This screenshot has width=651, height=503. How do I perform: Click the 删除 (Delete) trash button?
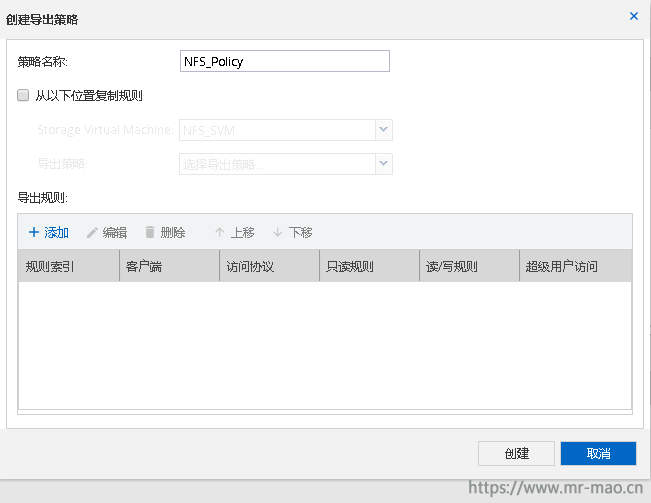click(165, 232)
